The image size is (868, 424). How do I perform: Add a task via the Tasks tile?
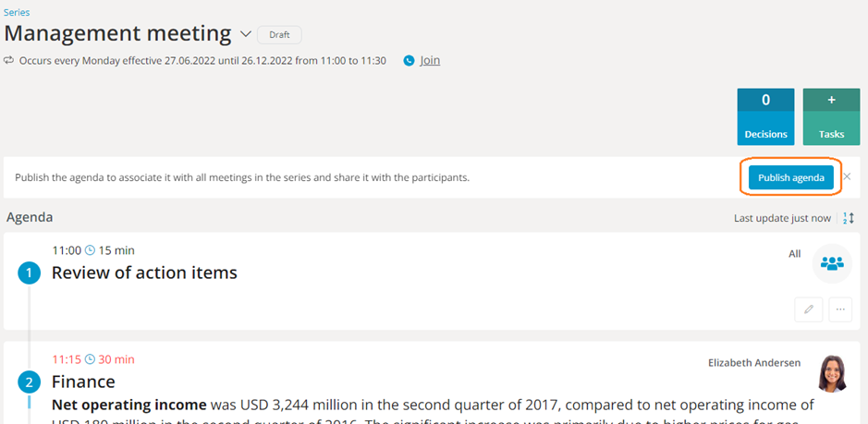point(831,117)
